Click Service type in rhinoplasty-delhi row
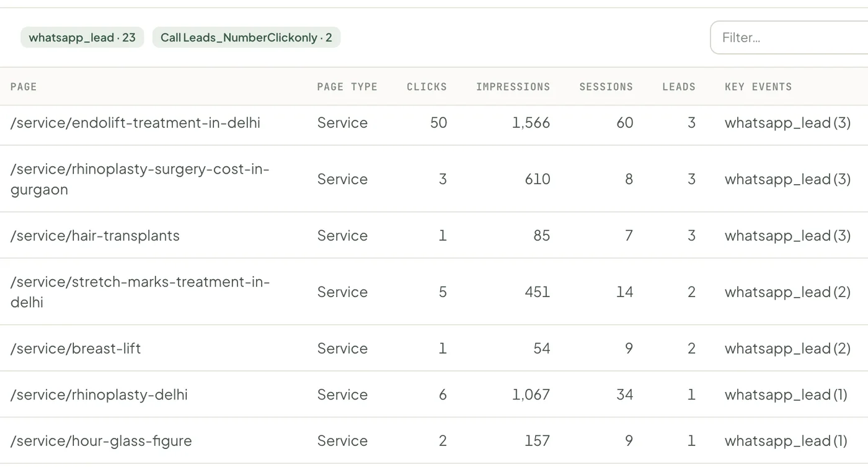This screenshot has height=472, width=868. pos(342,394)
